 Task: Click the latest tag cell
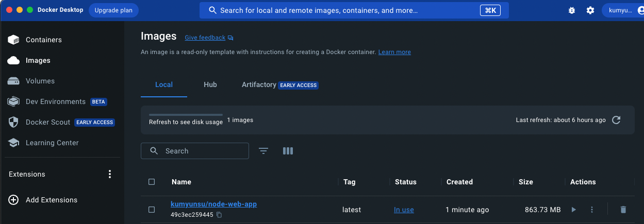pyautogui.click(x=352, y=210)
